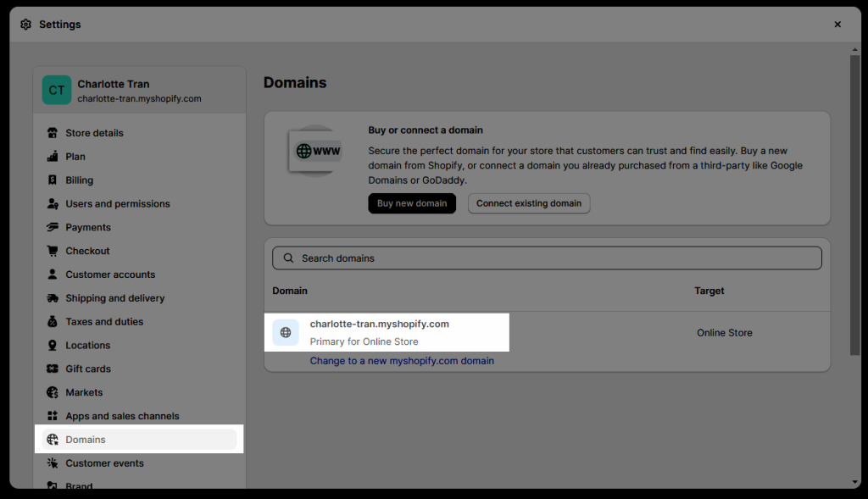Image resolution: width=868 pixels, height=499 pixels.
Task: Click the Checkout cart icon
Action: coord(53,251)
